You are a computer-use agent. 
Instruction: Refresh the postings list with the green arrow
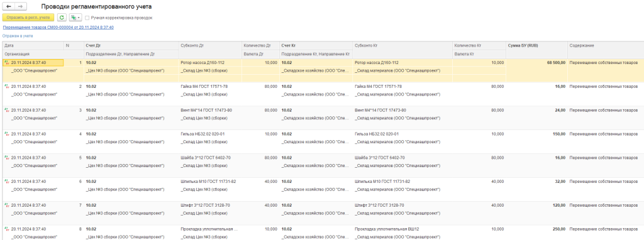tap(62, 18)
